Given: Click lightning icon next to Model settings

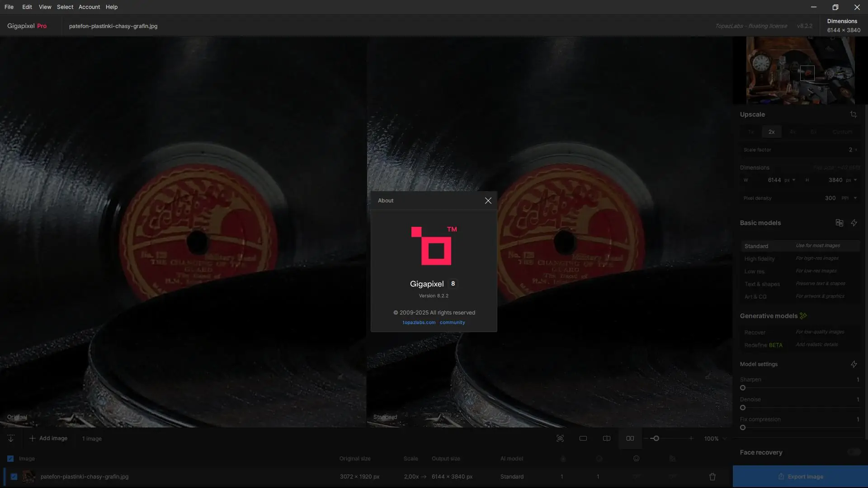Looking at the screenshot, I should click(x=854, y=364).
